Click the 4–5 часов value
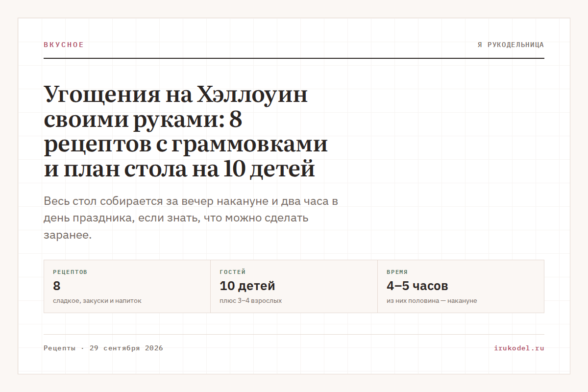Image resolution: width=588 pixels, height=392 pixels. [x=417, y=286]
